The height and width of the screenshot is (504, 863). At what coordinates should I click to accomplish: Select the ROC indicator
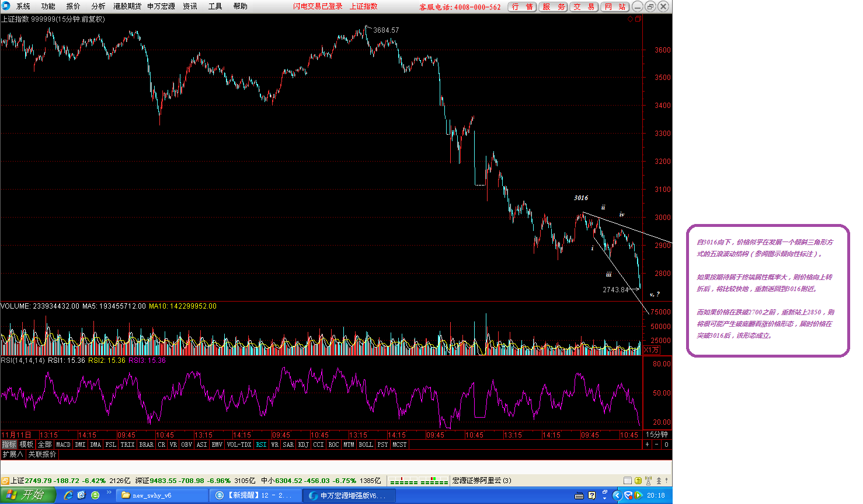click(x=333, y=444)
